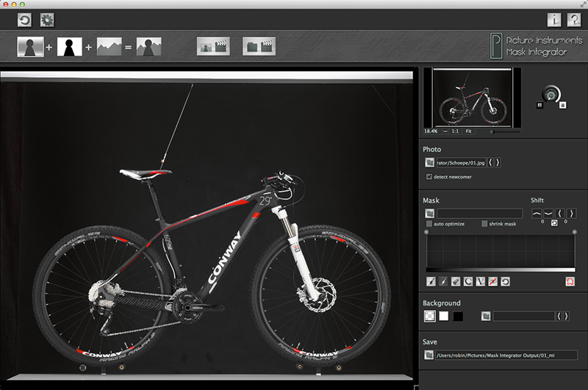The height and width of the screenshot is (390, 588).
Task: Click the red outline shape icon in Mask
Action: tap(570, 281)
